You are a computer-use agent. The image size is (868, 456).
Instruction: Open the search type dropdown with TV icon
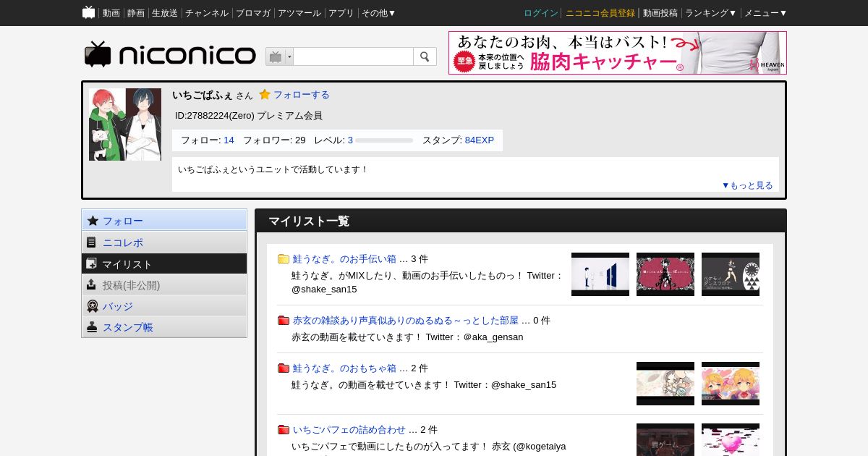tap(279, 56)
